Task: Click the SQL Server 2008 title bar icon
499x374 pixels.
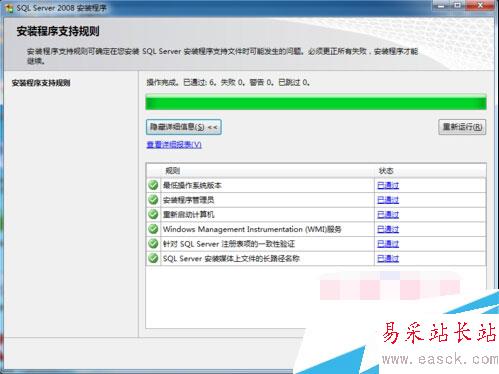Action: coord(9,8)
